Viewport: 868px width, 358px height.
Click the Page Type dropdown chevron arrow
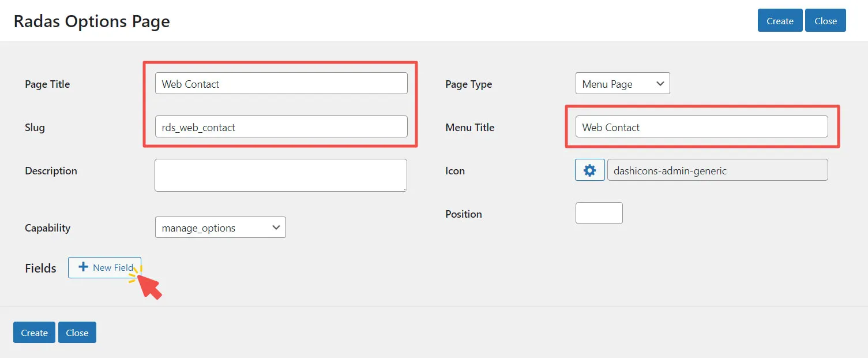[660, 83]
